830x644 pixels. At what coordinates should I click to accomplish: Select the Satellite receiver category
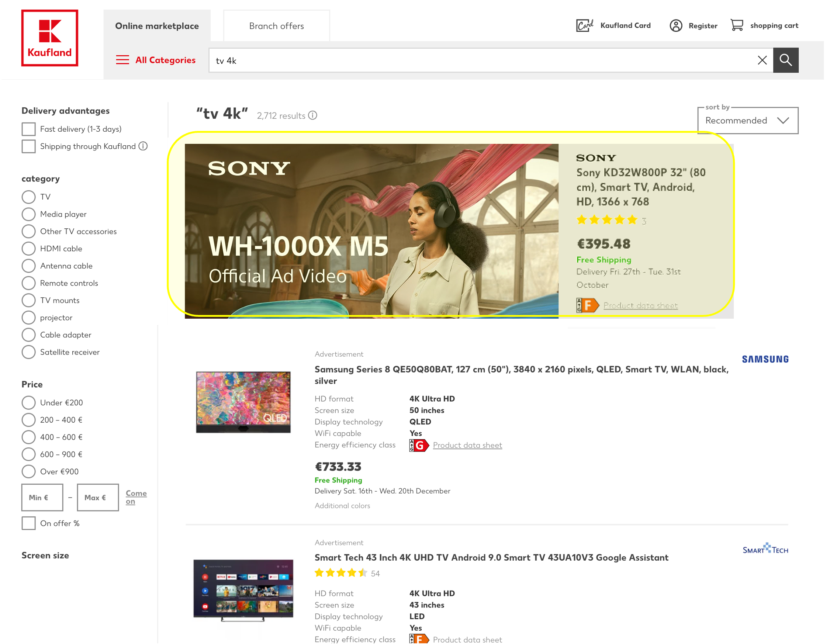point(28,353)
